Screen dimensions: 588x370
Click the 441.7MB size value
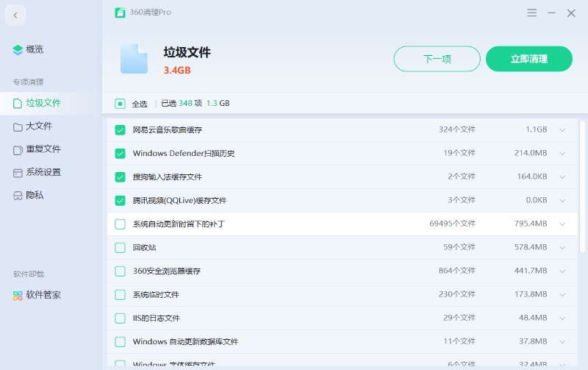click(x=531, y=271)
